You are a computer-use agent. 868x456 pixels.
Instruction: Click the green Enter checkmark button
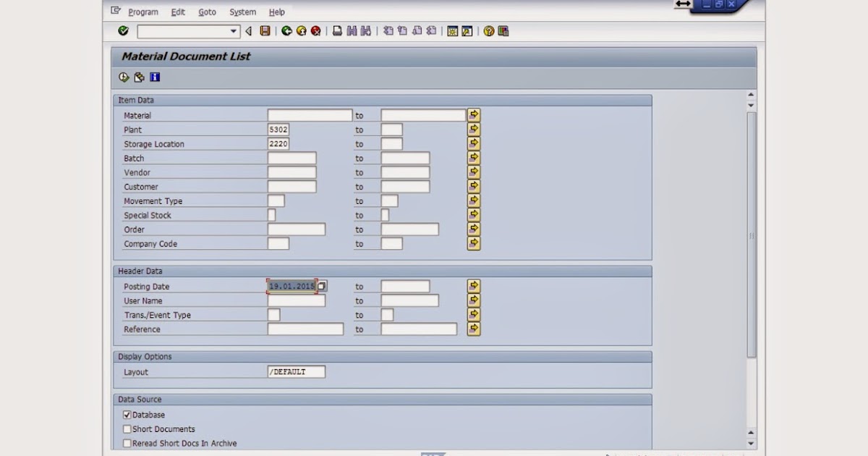(122, 31)
